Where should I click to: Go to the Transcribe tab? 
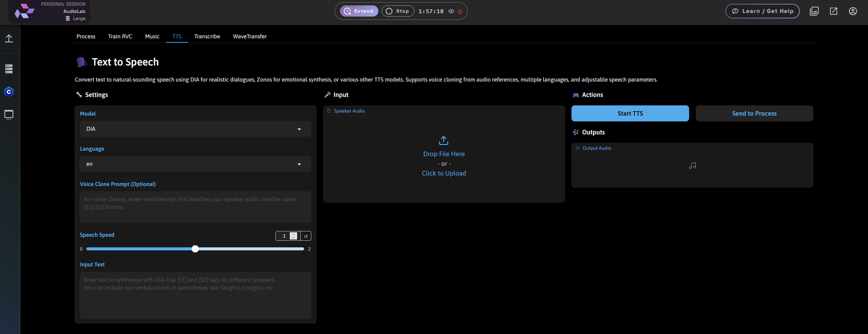click(207, 36)
